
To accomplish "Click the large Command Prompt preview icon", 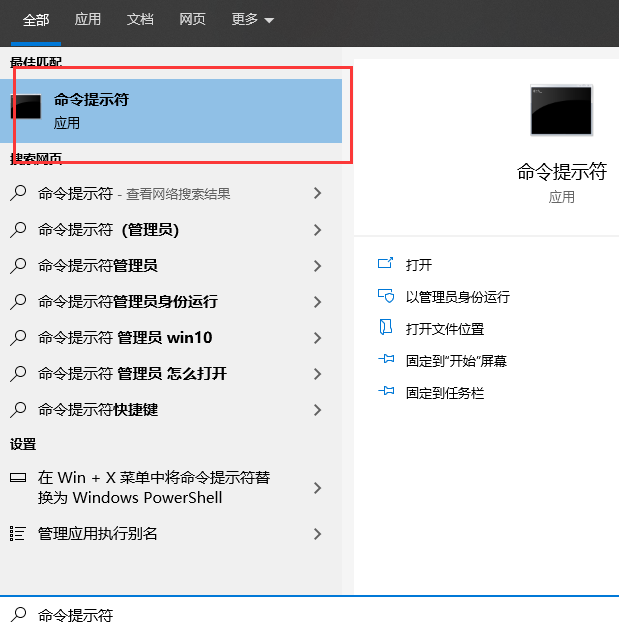I will click(x=561, y=110).
